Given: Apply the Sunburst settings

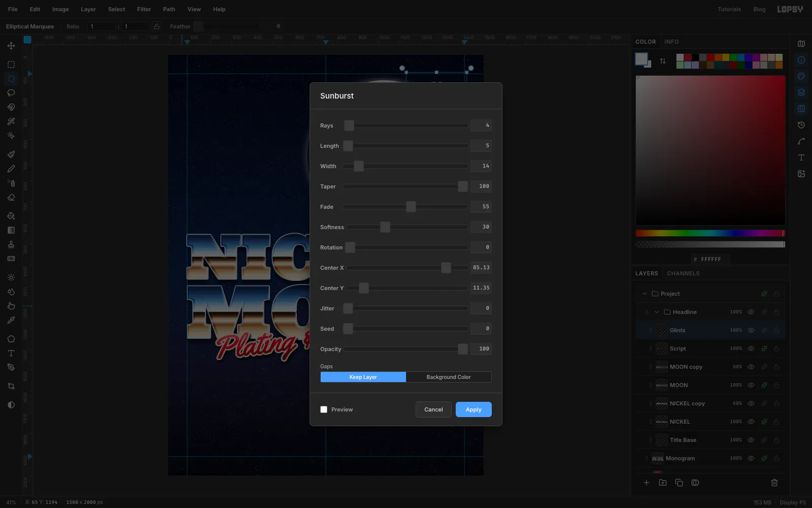Looking at the screenshot, I should [x=473, y=409].
